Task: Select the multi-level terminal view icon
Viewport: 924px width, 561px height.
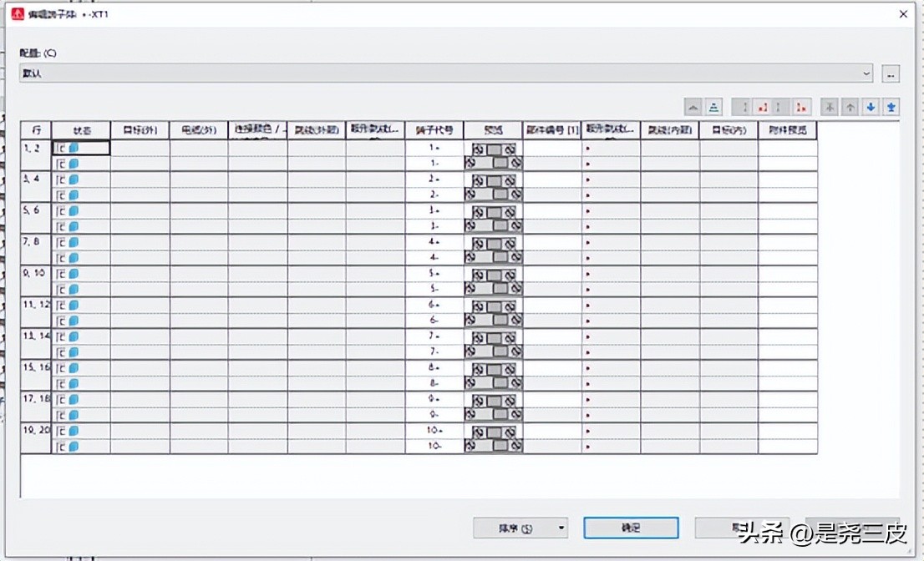Action: click(x=713, y=107)
